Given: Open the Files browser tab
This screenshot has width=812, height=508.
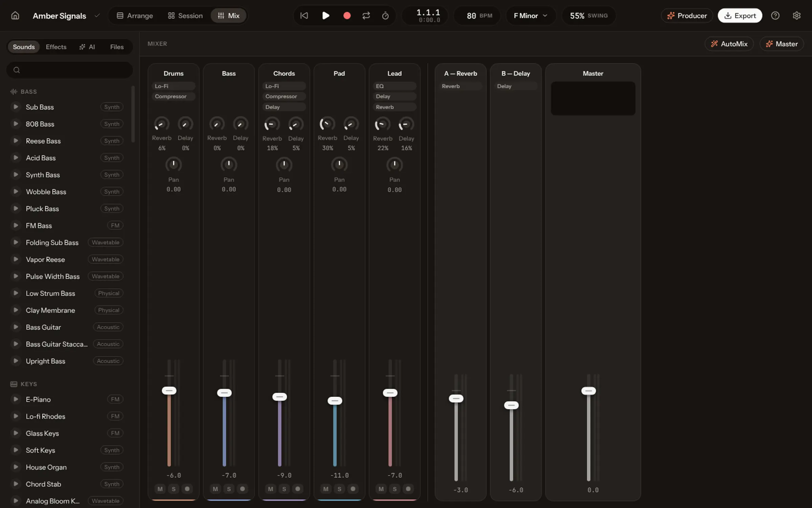Looking at the screenshot, I should coord(117,47).
